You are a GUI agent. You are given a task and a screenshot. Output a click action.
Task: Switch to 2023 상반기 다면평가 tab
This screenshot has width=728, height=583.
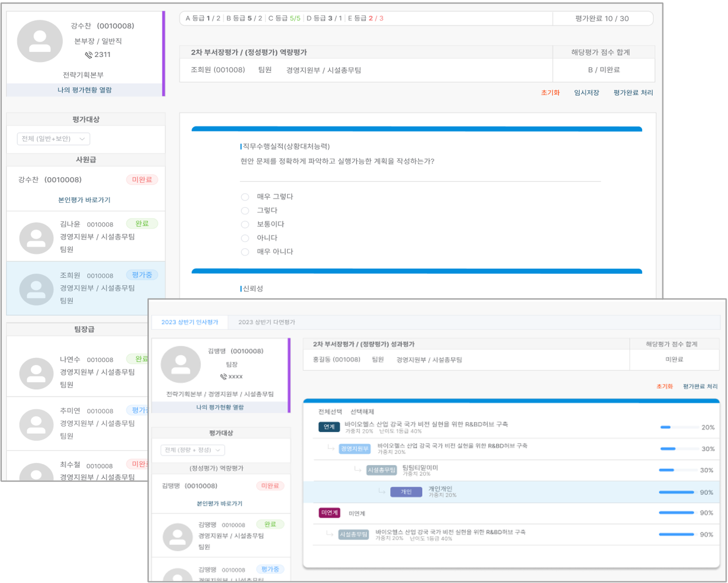(266, 322)
